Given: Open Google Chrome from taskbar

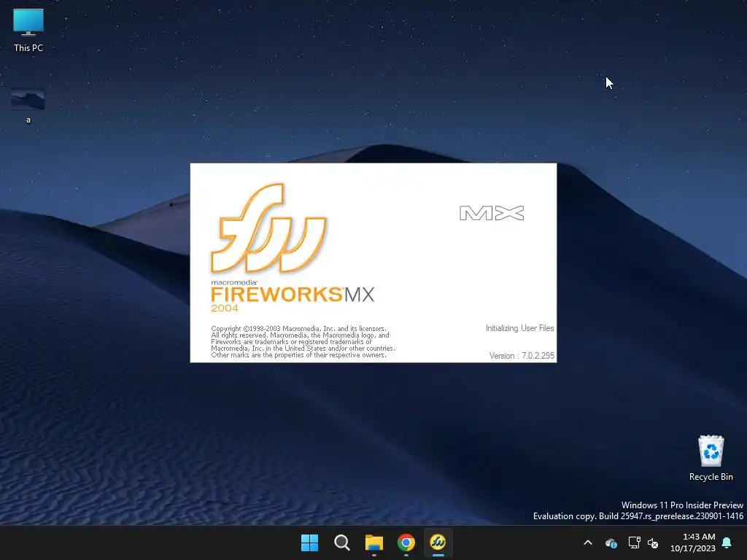Looking at the screenshot, I should click(x=406, y=542).
